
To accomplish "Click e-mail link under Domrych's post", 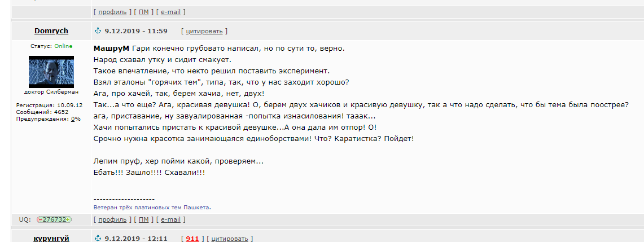I will coord(170,220).
